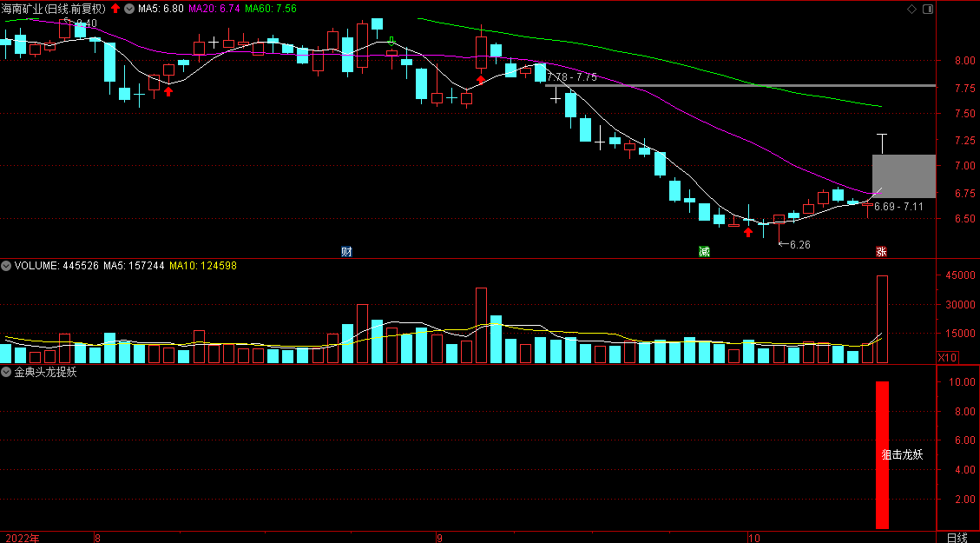Click the tallest red volume bar on the right
The width and height of the screenshot is (980, 543).
pos(882,319)
